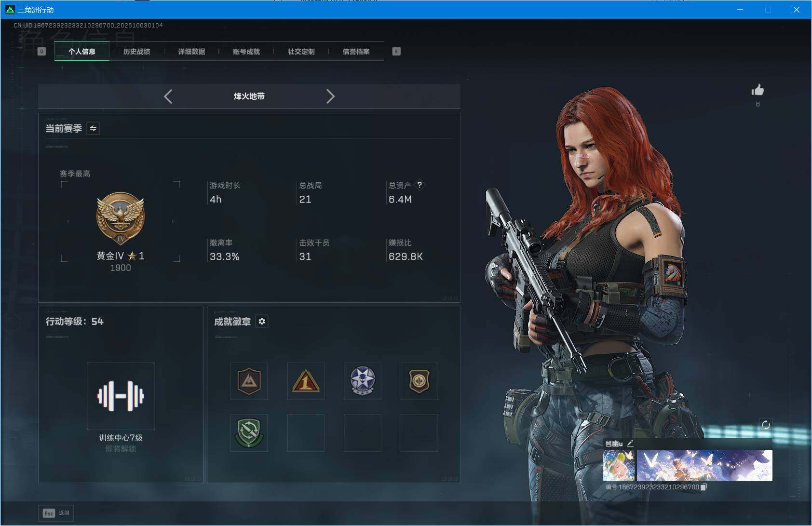Click the 烽火地带 mode title
Image resolution: width=812 pixels, height=526 pixels.
tap(249, 96)
